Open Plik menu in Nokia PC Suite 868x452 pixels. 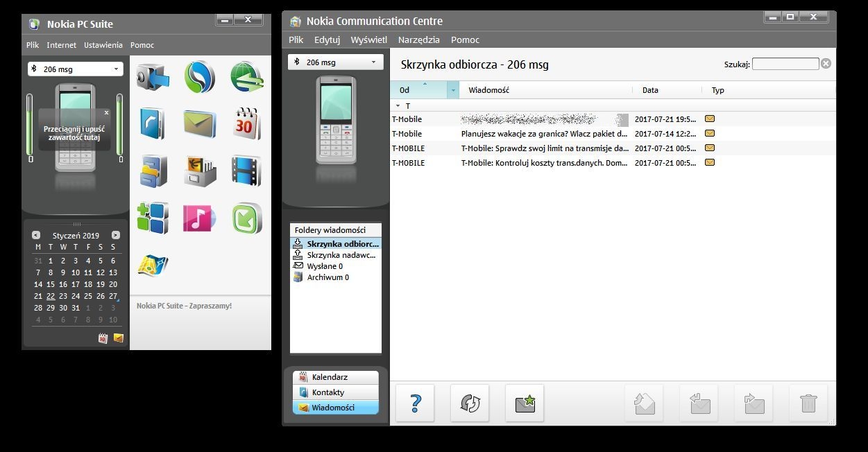pyautogui.click(x=33, y=45)
